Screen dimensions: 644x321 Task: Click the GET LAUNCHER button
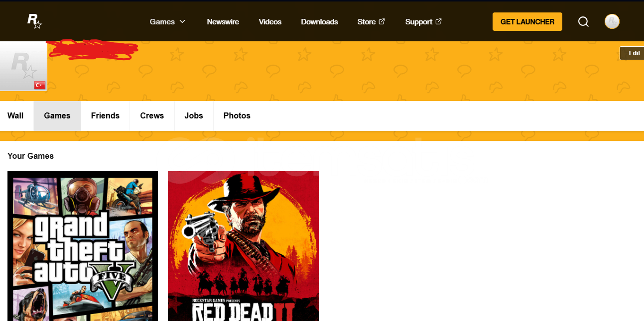[527, 22]
